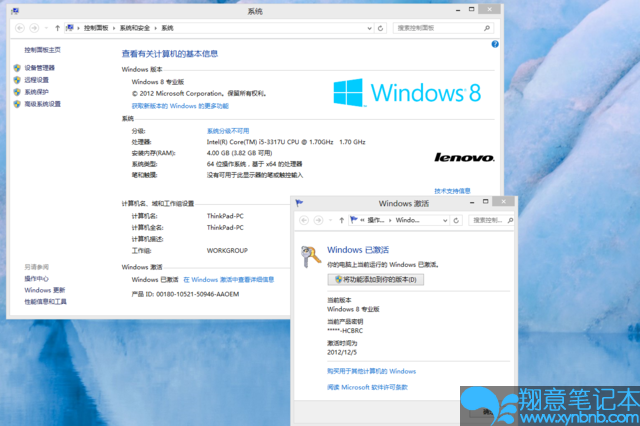Open 系统保护 link
640x426 pixels.
pyautogui.click(x=36, y=92)
